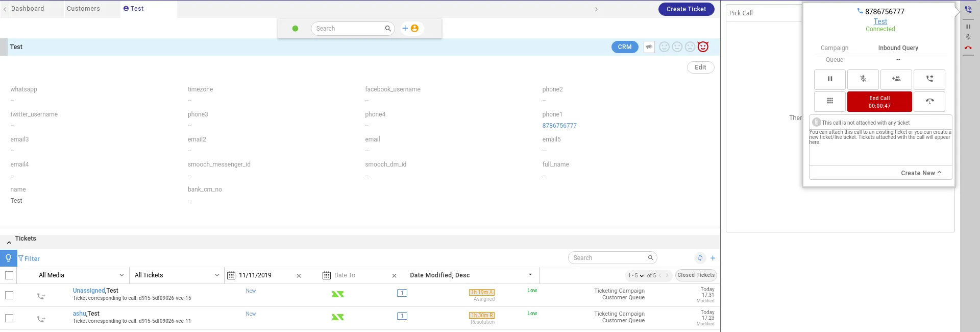The image size is (980, 332).
Task: Switch to the Dashboard tab
Action: coord(28,9)
